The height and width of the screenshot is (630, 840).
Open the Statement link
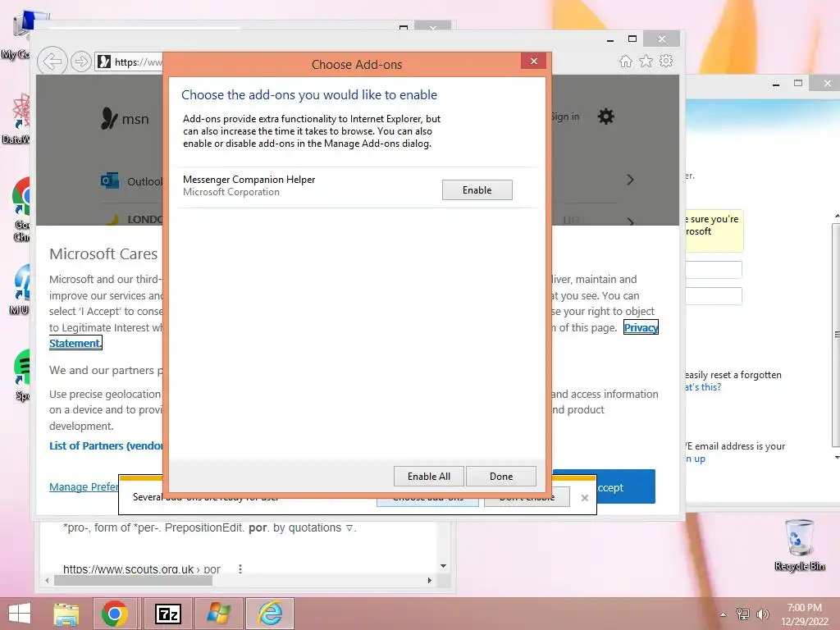(75, 344)
